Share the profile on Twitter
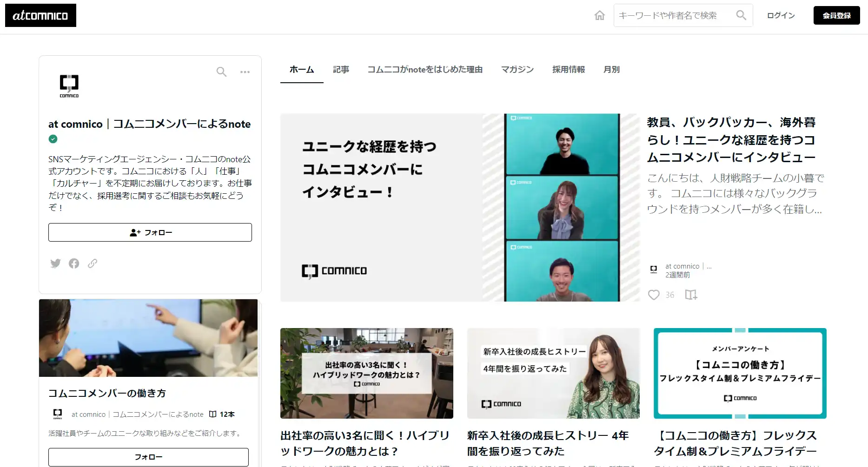This screenshot has height=467, width=868. (x=55, y=263)
